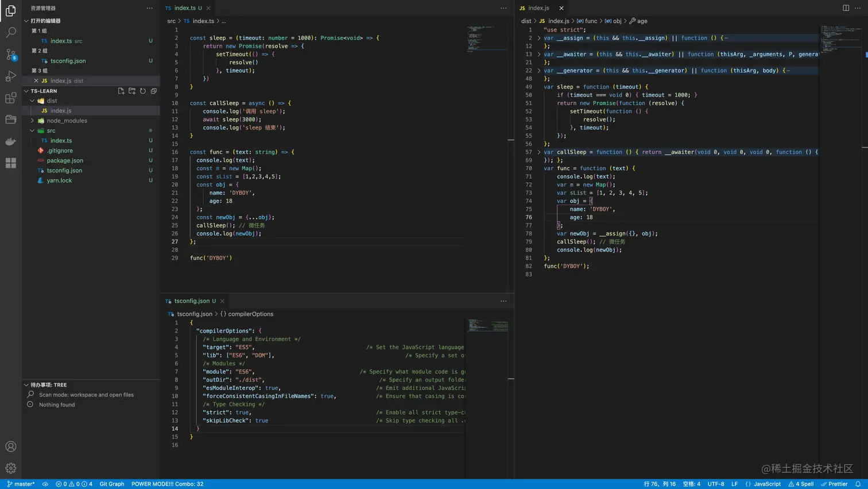This screenshot has height=489, width=868.
Task: Open the Manage settings gear
Action: (x=10, y=468)
